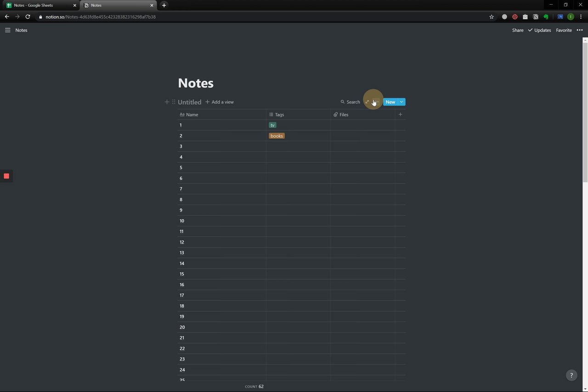Click the Cast icon in the toolbar

[x=560, y=17]
